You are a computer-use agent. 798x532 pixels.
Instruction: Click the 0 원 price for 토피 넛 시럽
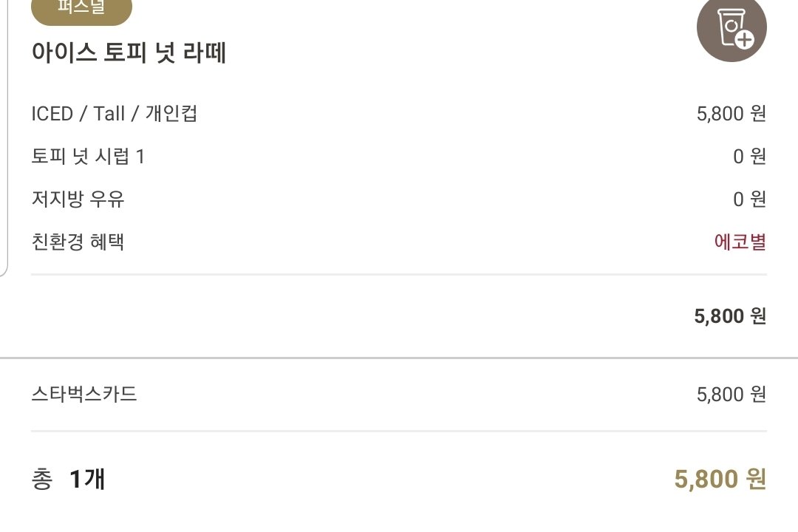(750, 157)
